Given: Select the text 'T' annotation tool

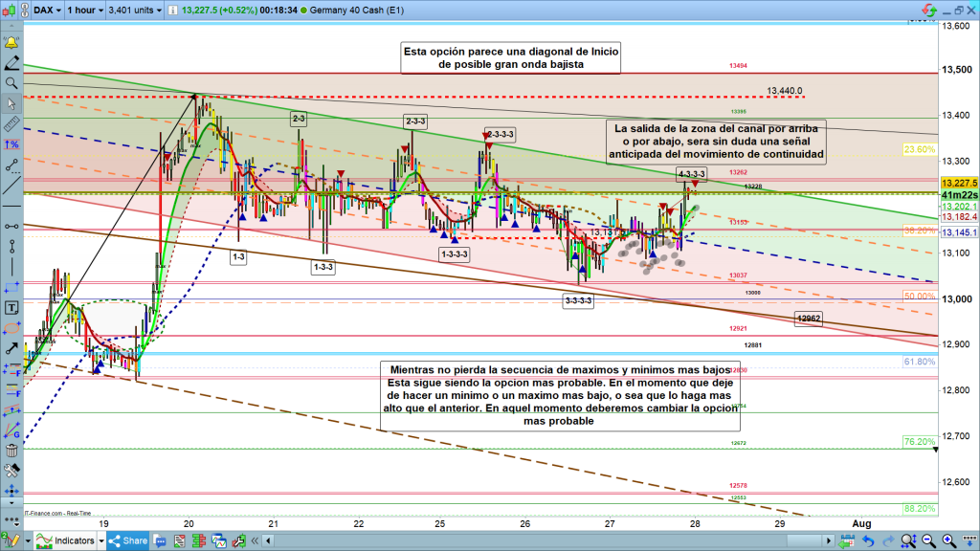Looking at the screenshot, I should point(12,308).
